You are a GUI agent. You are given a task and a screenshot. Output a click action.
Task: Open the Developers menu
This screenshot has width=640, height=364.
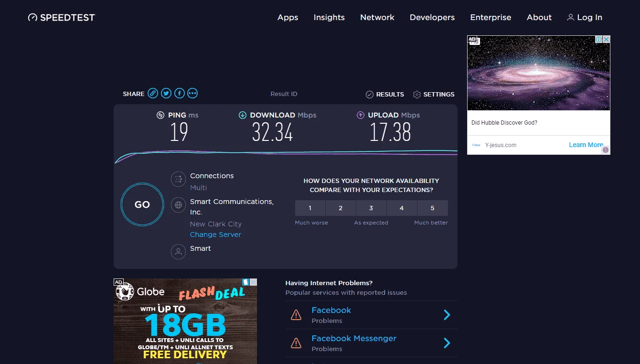432,17
